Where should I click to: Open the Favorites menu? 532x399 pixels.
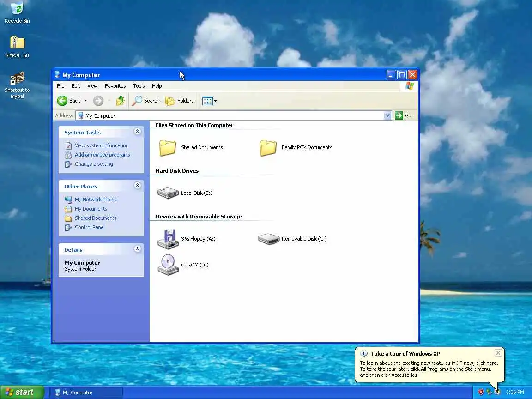click(x=115, y=86)
